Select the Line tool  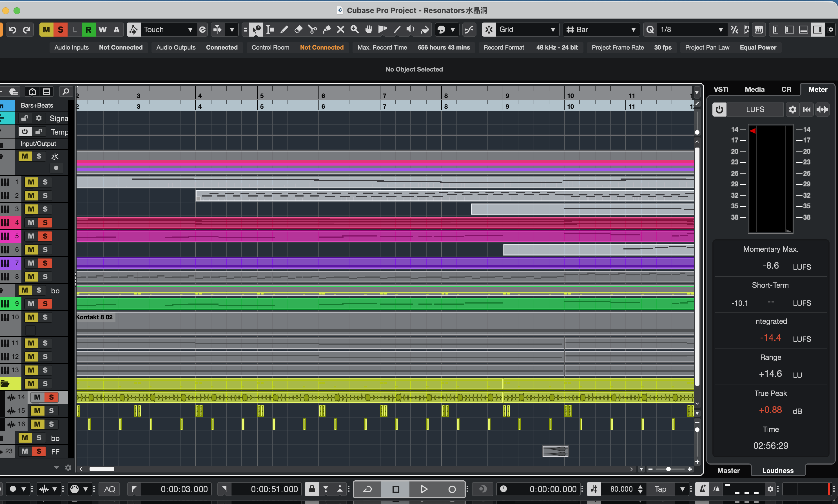(x=396, y=30)
